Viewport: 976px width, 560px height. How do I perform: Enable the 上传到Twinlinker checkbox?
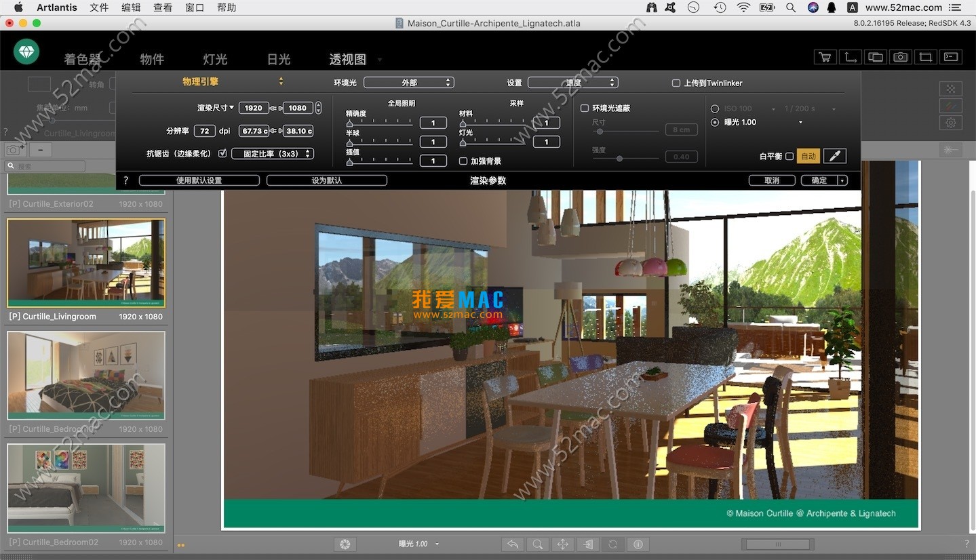coord(676,83)
